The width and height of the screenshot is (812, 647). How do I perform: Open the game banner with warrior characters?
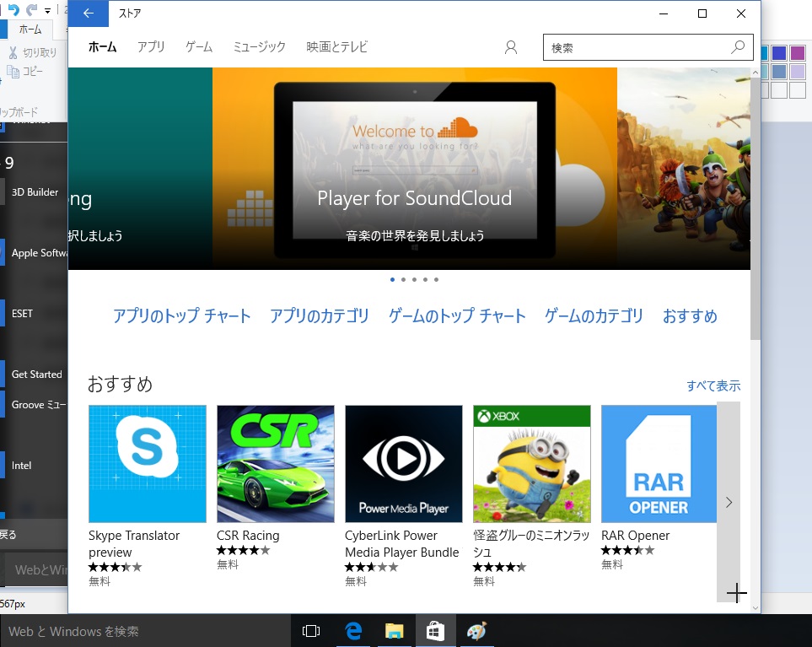point(684,169)
